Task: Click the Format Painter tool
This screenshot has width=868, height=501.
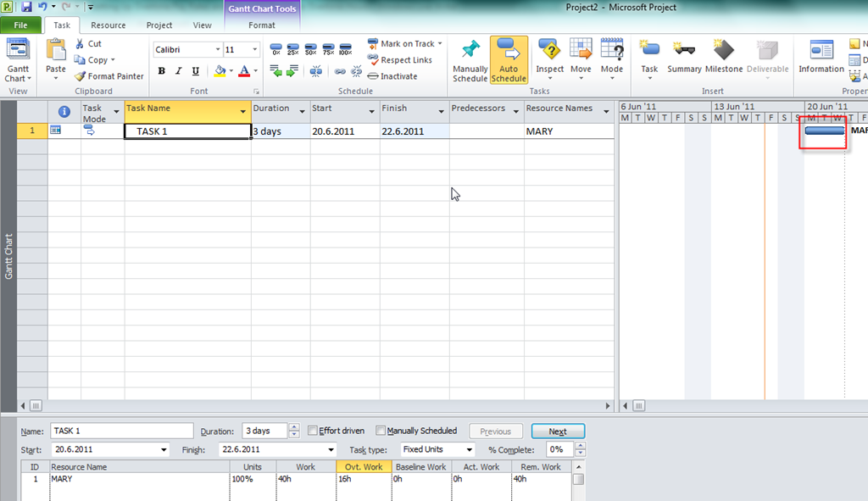Action: (108, 76)
